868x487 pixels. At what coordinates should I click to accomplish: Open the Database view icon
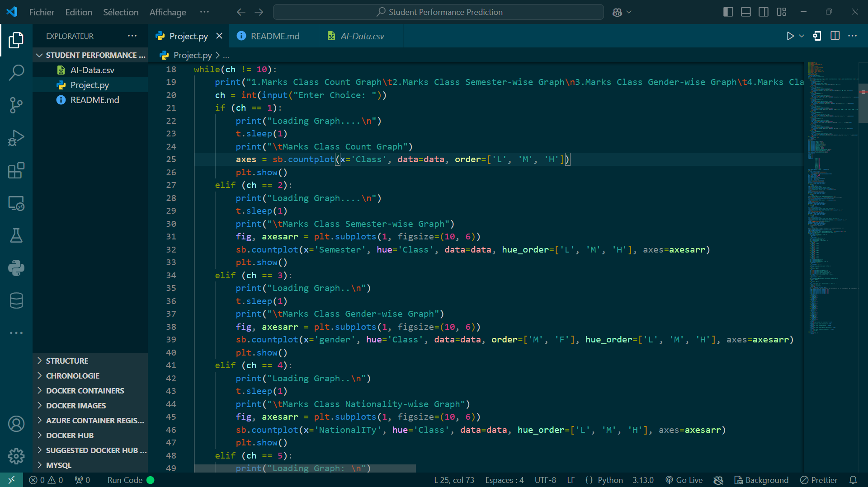click(16, 300)
